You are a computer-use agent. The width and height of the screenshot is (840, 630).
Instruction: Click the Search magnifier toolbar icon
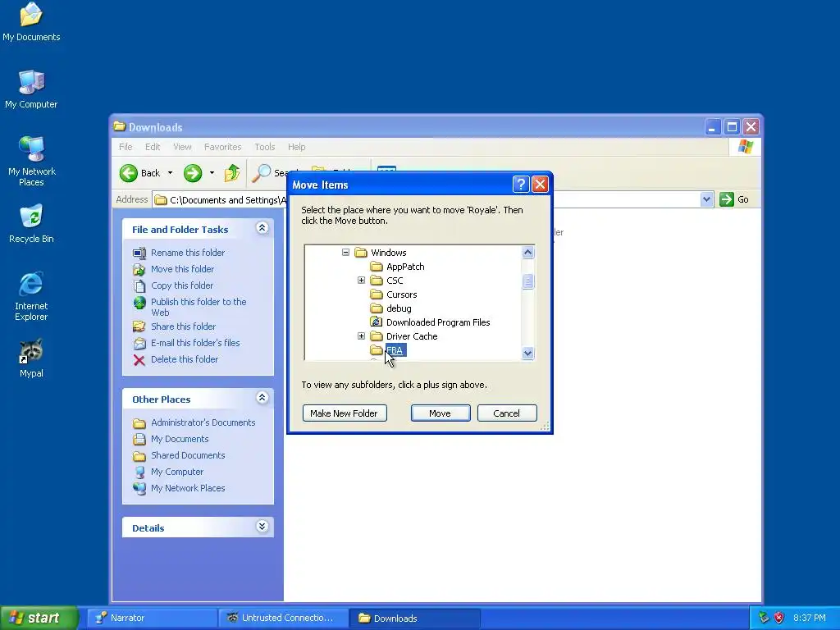pyautogui.click(x=262, y=173)
